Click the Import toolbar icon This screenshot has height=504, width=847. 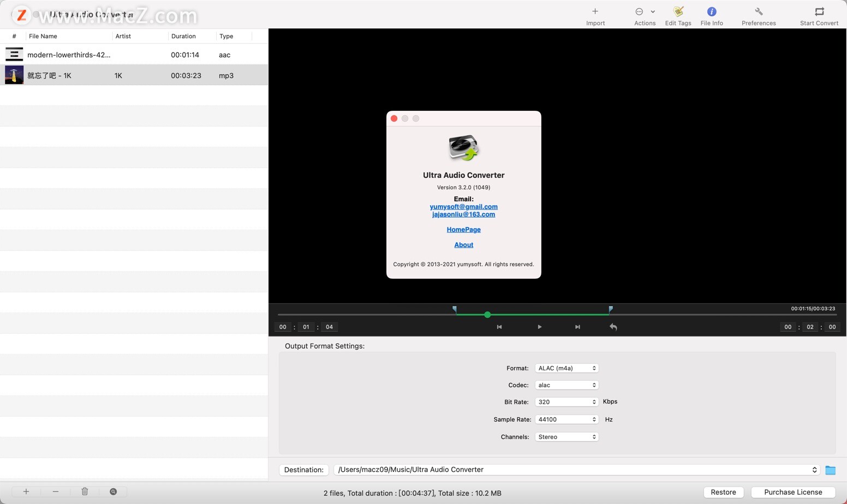tap(595, 11)
